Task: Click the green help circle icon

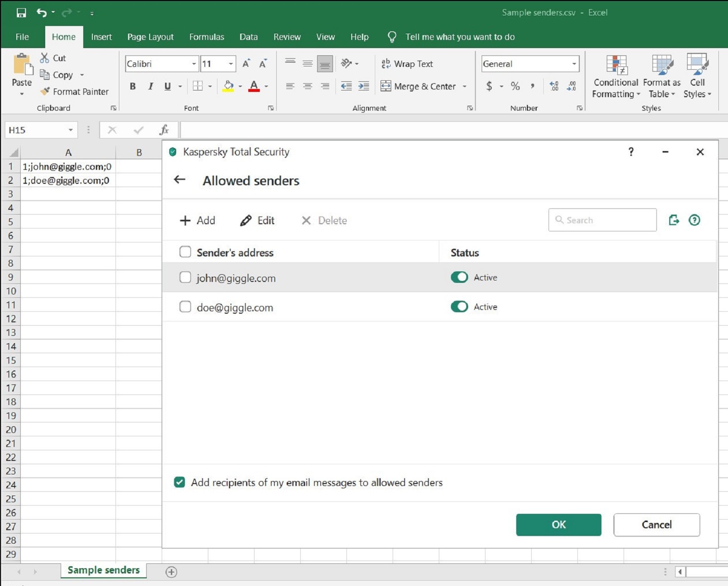Action: (x=694, y=220)
